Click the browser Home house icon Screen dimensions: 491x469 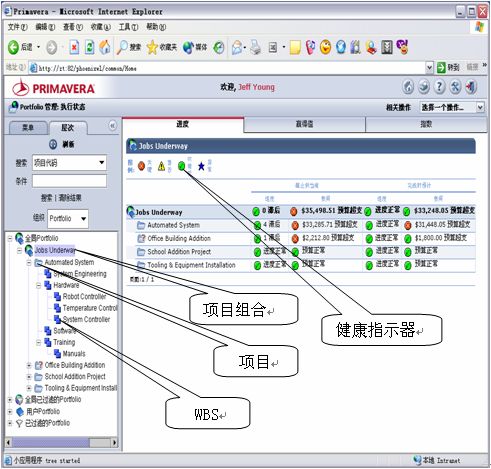105,47
